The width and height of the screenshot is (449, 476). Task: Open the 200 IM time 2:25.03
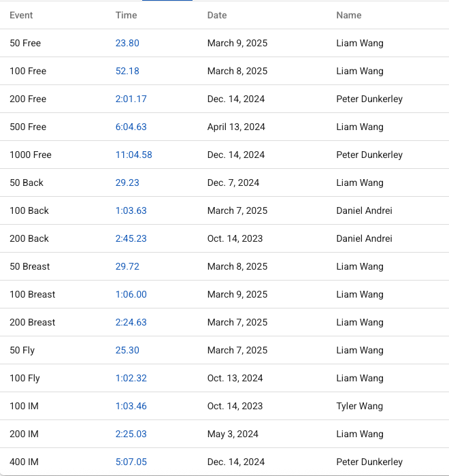pos(131,434)
